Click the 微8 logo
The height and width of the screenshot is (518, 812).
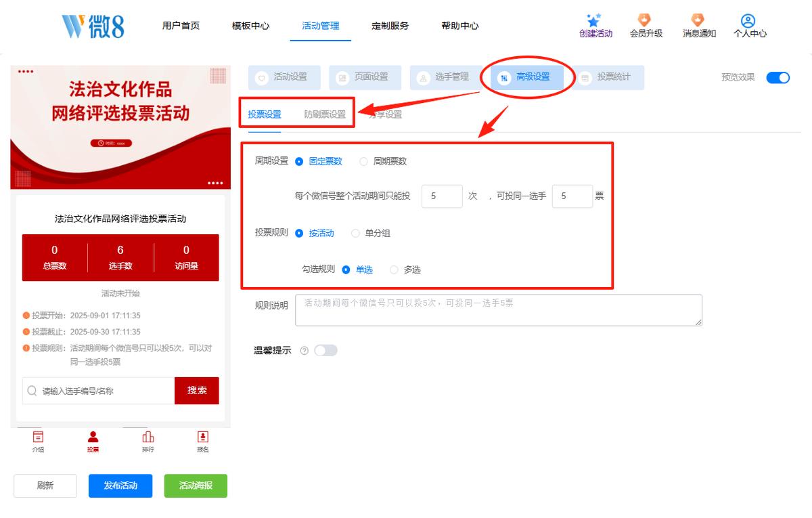coord(93,26)
